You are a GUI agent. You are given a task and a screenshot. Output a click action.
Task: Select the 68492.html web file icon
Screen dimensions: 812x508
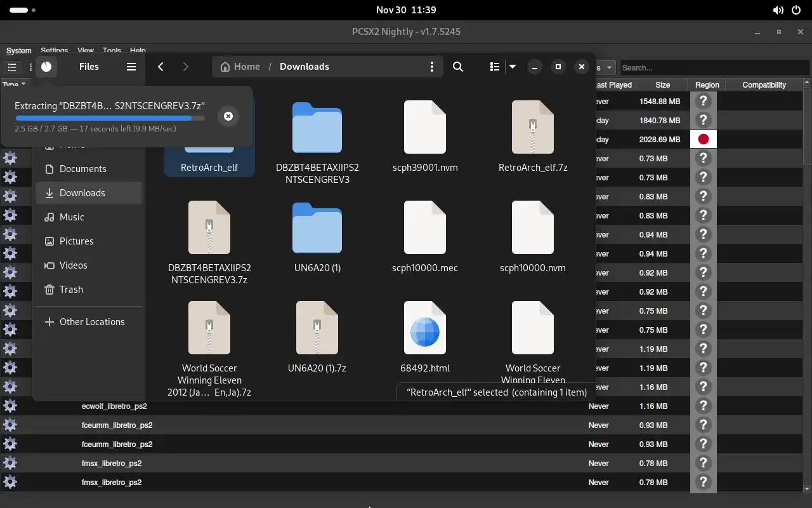(x=425, y=328)
